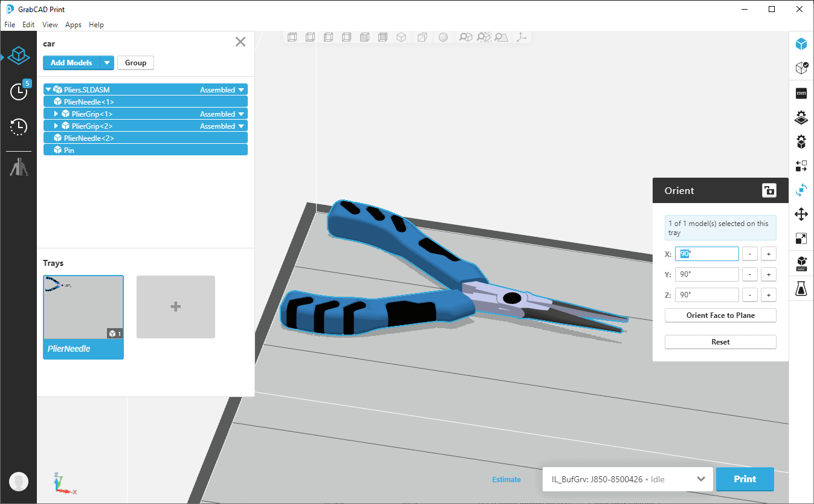Click magnifier with solid cube zoom icon
The width and height of the screenshot is (814, 504).
click(x=465, y=37)
